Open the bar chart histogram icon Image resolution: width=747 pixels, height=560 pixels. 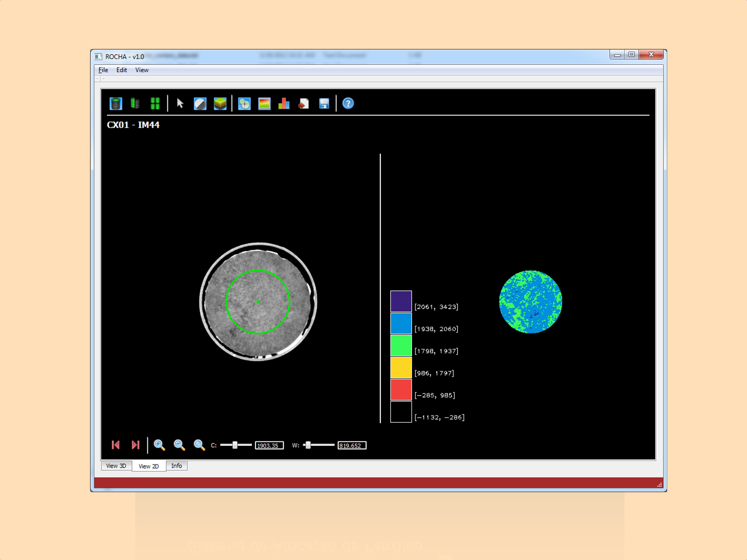pyautogui.click(x=284, y=104)
